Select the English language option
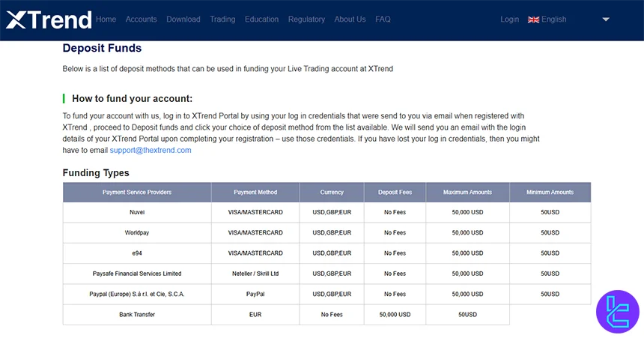This screenshot has height=338, width=644. coord(553,19)
